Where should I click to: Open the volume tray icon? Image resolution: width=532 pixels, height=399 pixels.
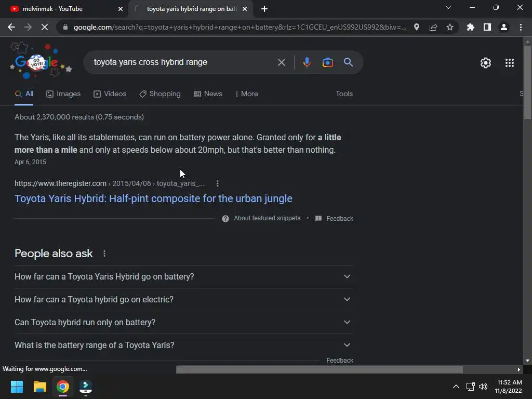(483, 387)
